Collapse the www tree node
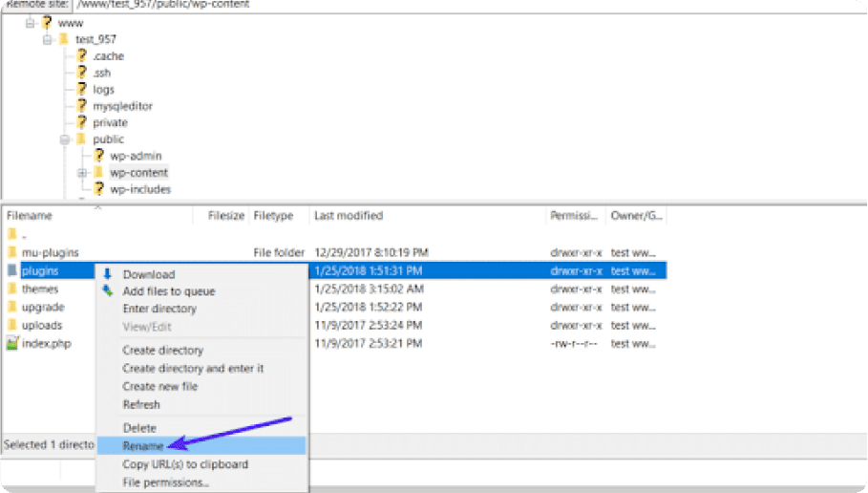868x493 pixels. [x=31, y=23]
